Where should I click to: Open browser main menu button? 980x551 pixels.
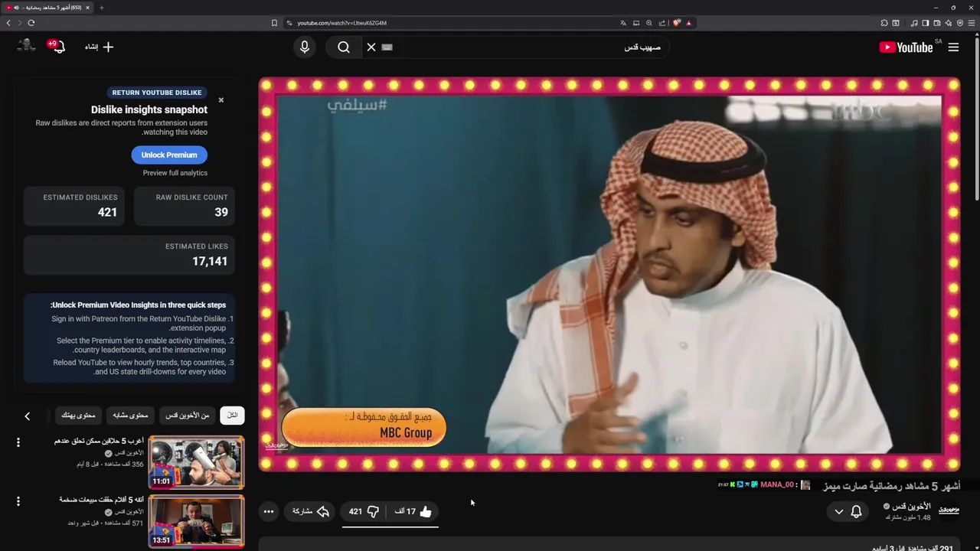tap(972, 23)
